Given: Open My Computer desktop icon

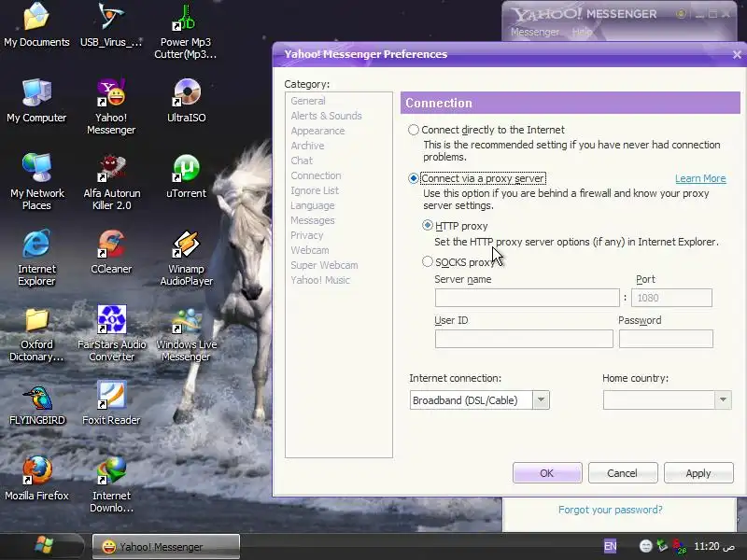Looking at the screenshot, I should [36, 101].
